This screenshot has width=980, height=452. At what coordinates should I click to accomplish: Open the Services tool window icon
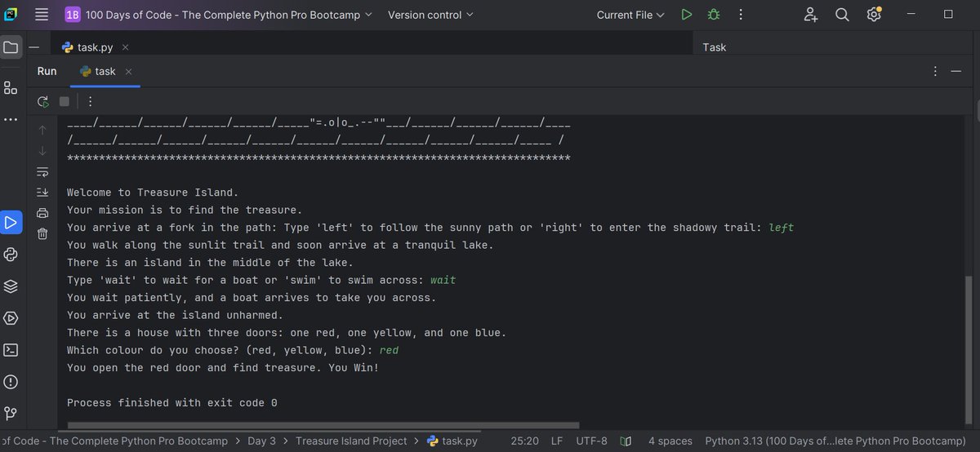point(11,318)
